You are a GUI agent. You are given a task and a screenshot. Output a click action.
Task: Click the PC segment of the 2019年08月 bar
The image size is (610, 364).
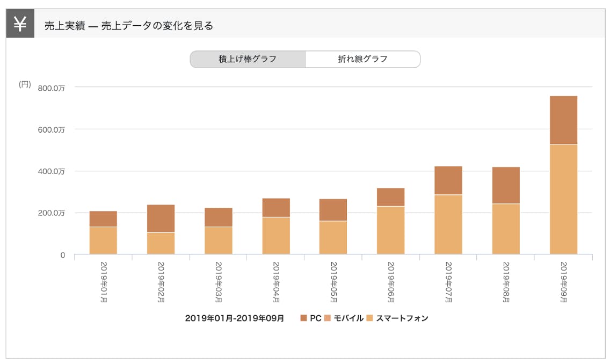(x=506, y=185)
